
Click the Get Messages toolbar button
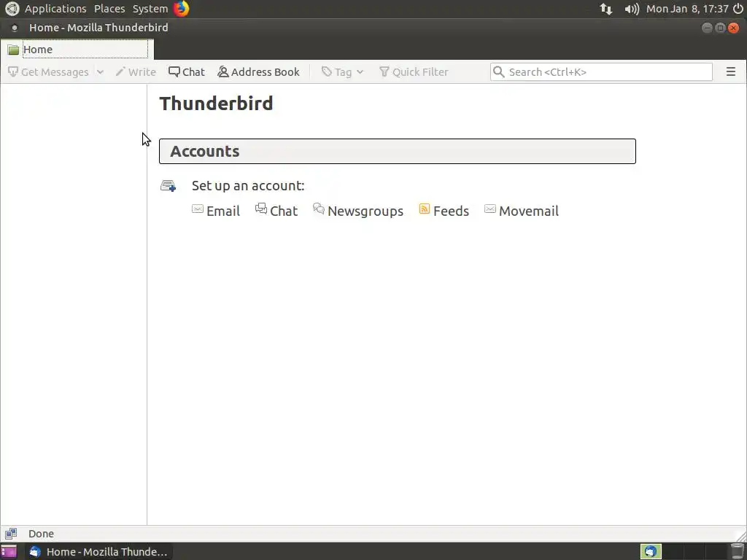click(x=49, y=72)
